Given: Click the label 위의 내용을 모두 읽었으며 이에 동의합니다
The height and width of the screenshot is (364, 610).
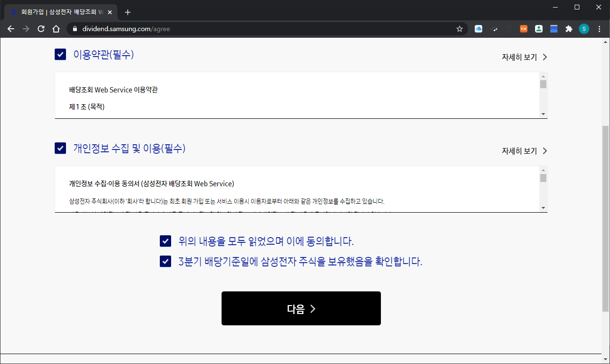Looking at the screenshot, I should point(266,241).
